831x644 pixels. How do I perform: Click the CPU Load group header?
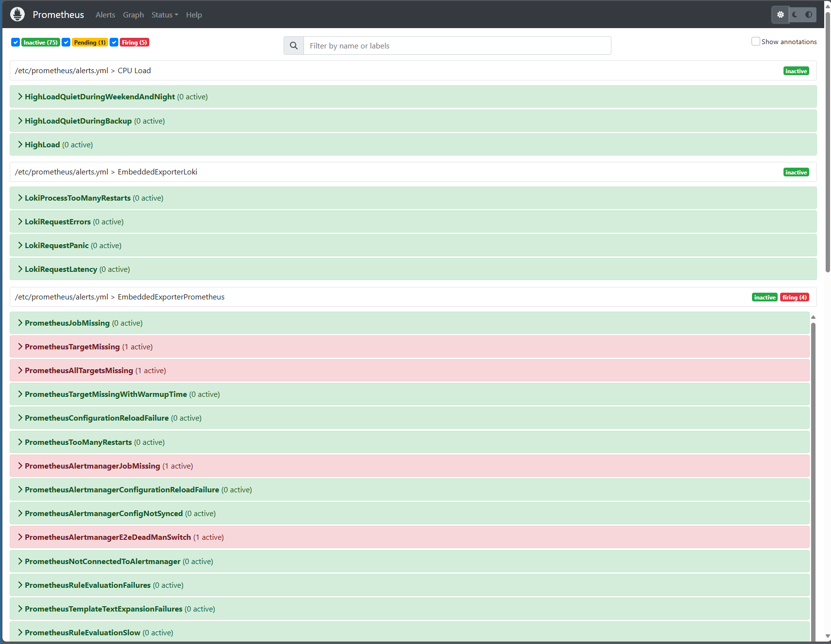click(413, 71)
